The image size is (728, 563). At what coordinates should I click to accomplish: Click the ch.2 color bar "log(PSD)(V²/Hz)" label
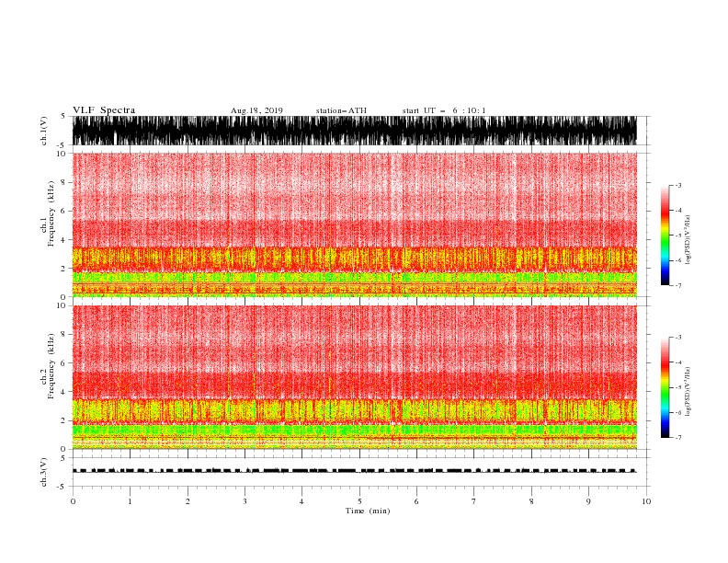click(688, 392)
